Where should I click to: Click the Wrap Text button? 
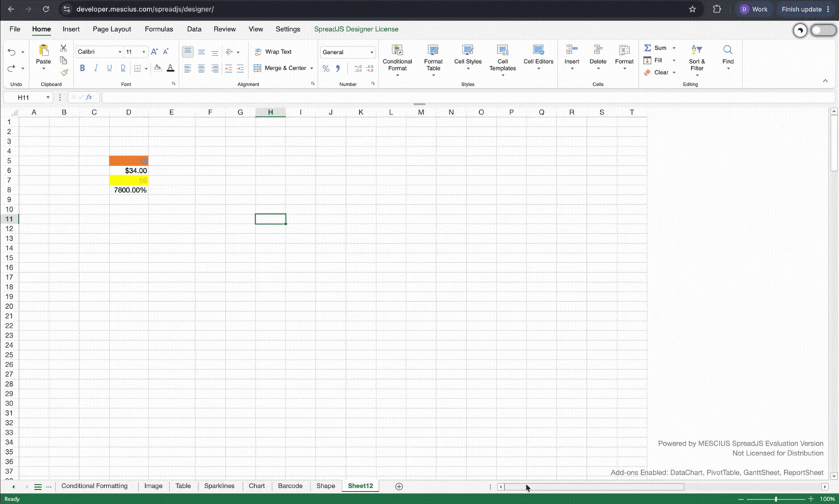(273, 52)
